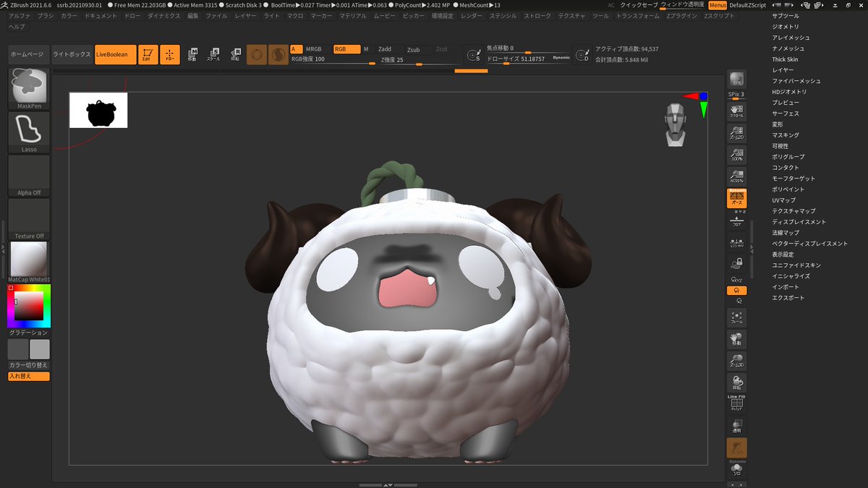The width and height of the screenshot is (868, 488).
Task: Click the クイックセーブ (QuickSave) button
Action: pyautogui.click(x=639, y=4)
